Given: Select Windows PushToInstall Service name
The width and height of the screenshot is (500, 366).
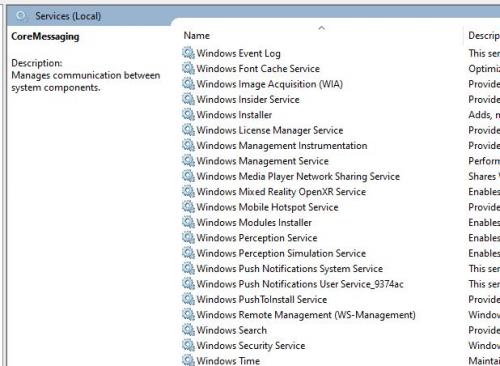Looking at the screenshot, I should click(x=262, y=299).
